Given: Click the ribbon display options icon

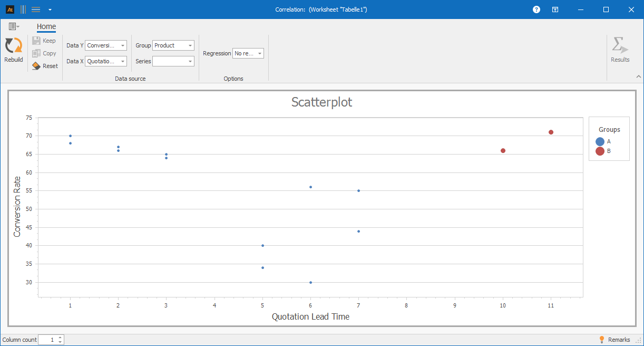Looking at the screenshot, I should pos(555,9).
